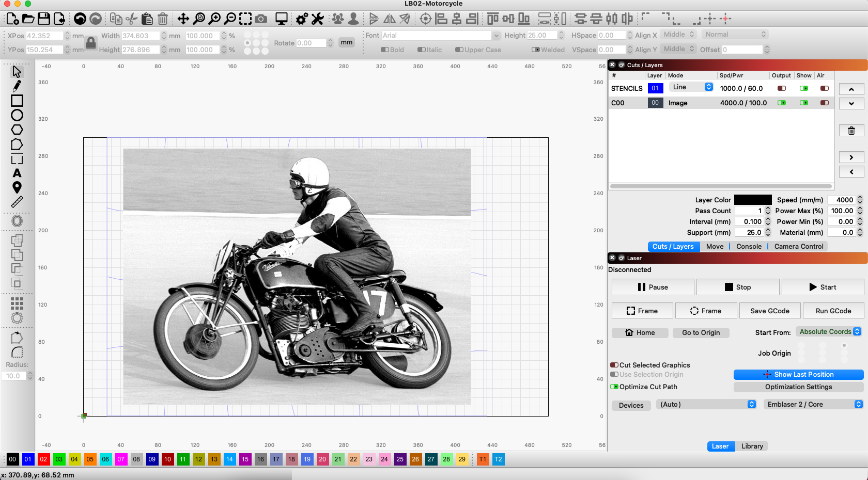Send the laser Home
The width and height of the screenshot is (868, 480).
[640, 332]
